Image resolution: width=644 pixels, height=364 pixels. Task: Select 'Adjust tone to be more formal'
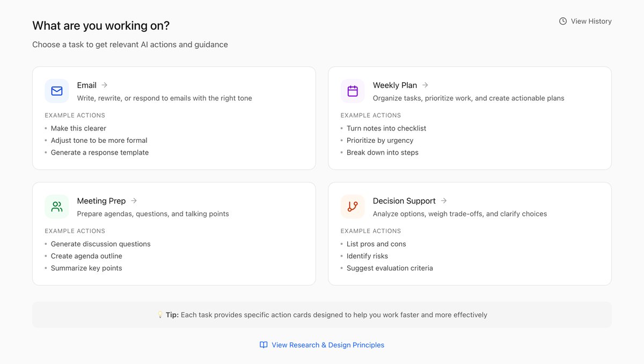click(99, 141)
